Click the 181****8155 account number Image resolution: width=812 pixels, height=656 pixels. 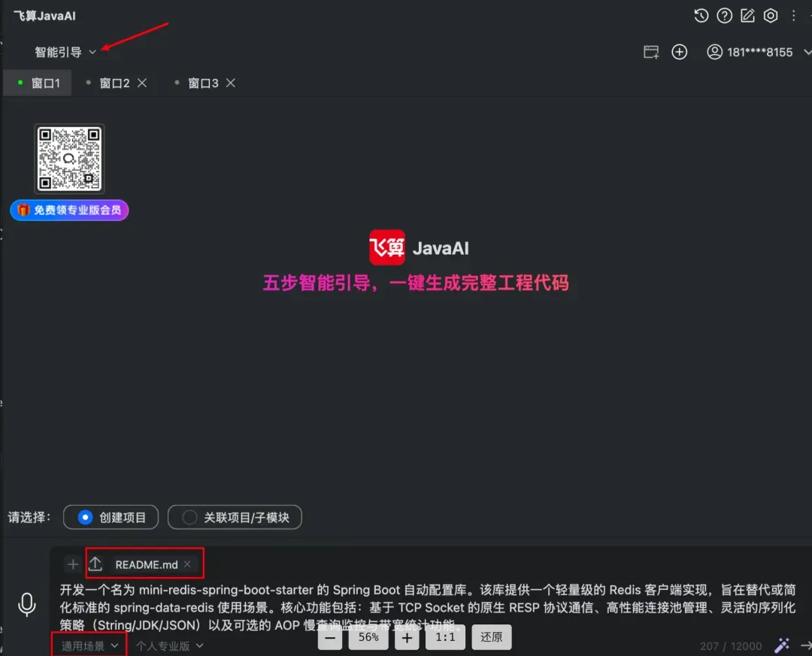(759, 52)
